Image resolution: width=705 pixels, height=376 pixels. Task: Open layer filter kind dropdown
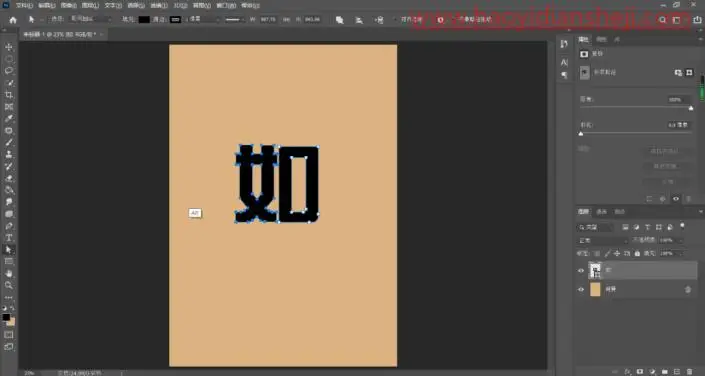[x=595, y=227]
